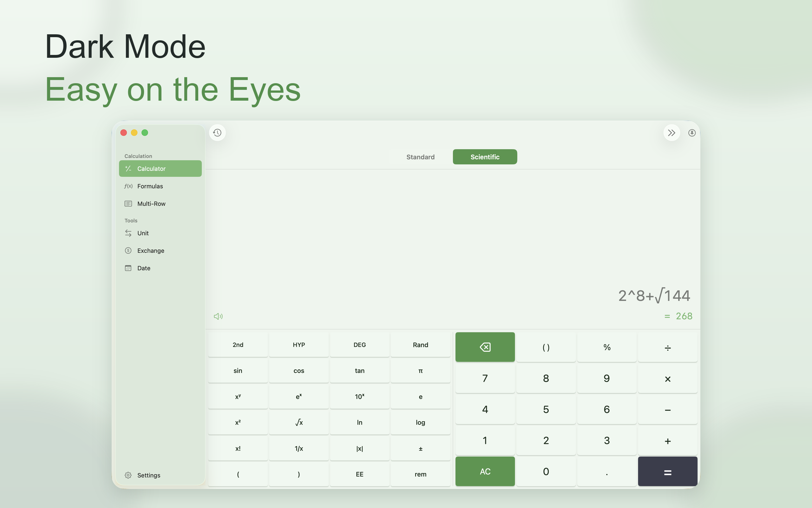Tap number key 0
Viewport: 812px width, 508px height.
[546, 471]
